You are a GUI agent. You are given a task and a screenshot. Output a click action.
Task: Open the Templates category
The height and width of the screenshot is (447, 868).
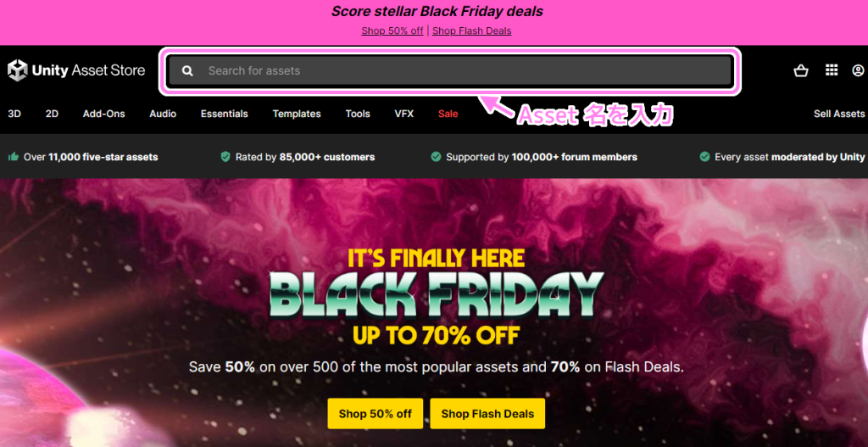pyautogui.click(x=297, y=114)
